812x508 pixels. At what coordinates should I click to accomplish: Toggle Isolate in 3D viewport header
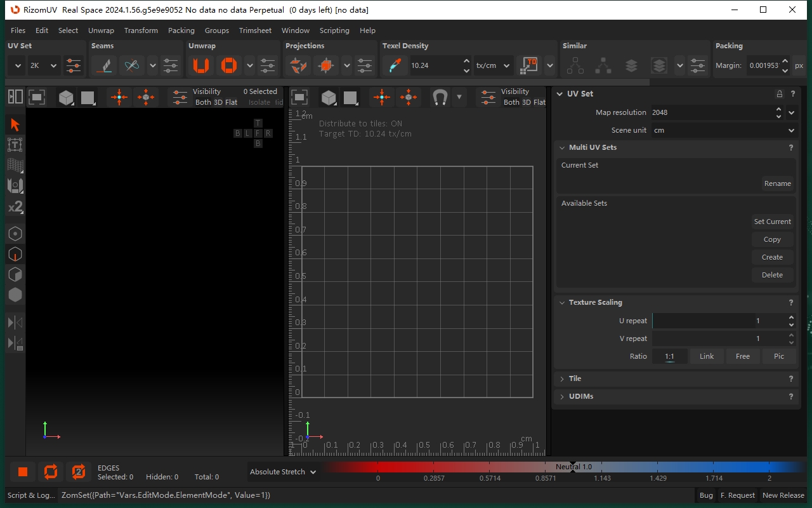pos(259,102)
